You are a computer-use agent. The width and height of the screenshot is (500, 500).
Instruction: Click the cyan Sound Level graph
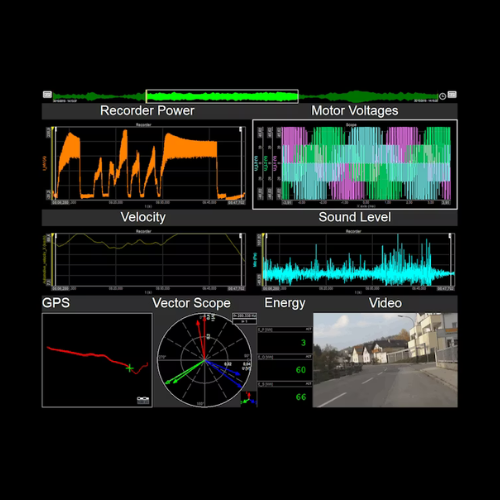point(358,259)
